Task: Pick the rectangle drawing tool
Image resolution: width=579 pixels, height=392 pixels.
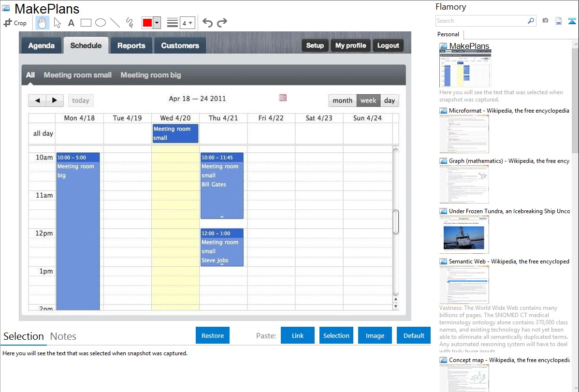Action: 86,23
